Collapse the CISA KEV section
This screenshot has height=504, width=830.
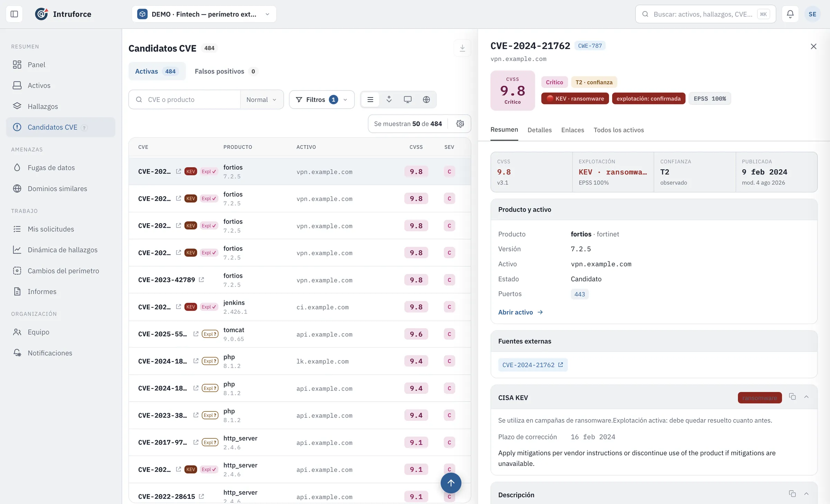coord(806,396)
